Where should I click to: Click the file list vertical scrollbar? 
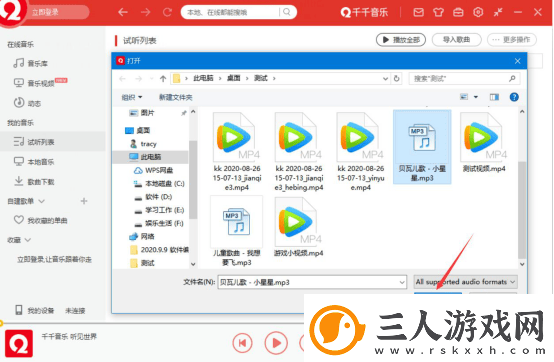point(522,210)
